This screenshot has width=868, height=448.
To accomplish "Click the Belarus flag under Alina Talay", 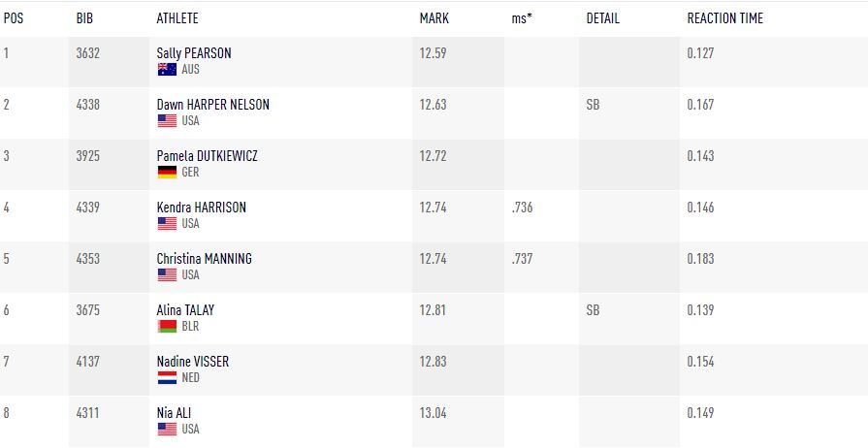I will point(167,327).
